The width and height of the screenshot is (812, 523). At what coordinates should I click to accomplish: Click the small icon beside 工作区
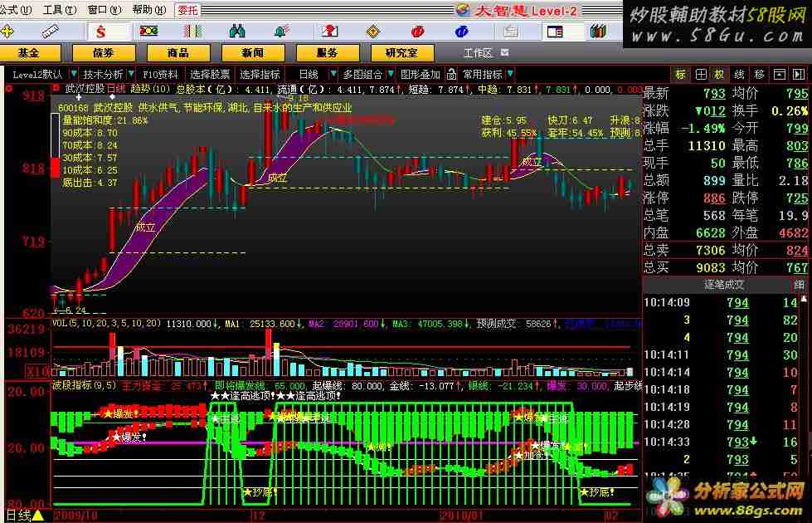tap(505, 52)
